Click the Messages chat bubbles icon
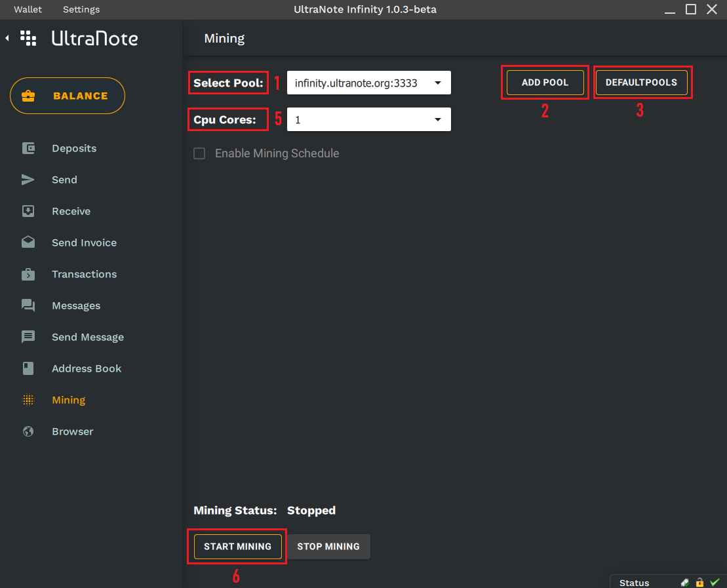 [x=28, y=305]
